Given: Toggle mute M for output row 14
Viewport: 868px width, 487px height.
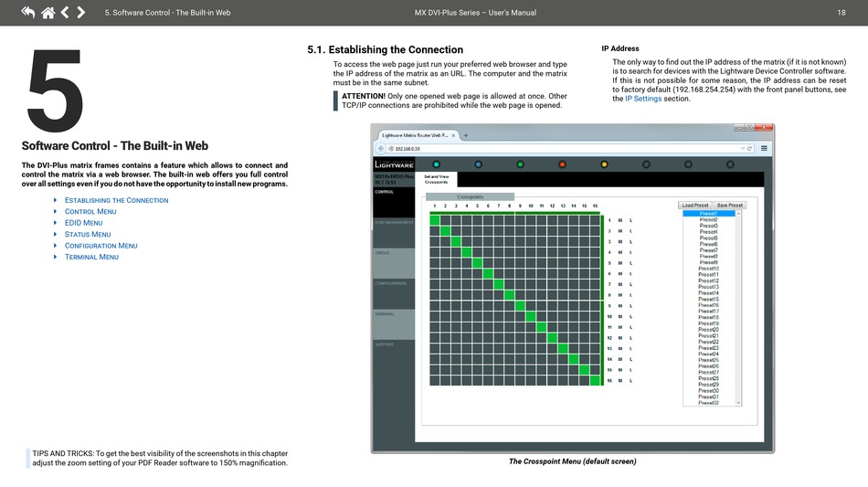Looking at the screenshot, I should click(620, 359).
